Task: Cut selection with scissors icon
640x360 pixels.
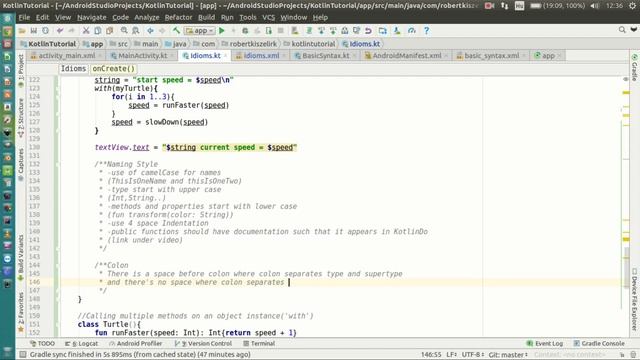Action: tap(86, 31)
